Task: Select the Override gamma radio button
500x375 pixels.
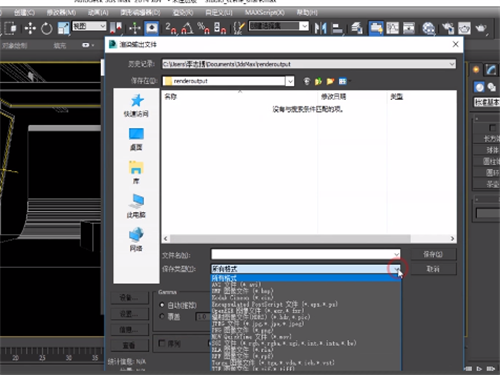Action: click(x=162, y=316)
